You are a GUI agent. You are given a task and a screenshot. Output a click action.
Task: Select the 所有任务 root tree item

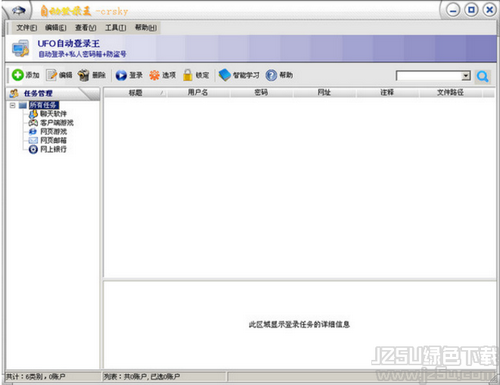pos(44,105)
